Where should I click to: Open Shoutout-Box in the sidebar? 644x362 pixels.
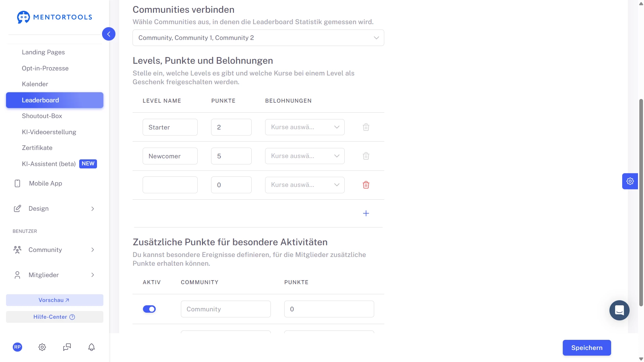click(42, 116)
